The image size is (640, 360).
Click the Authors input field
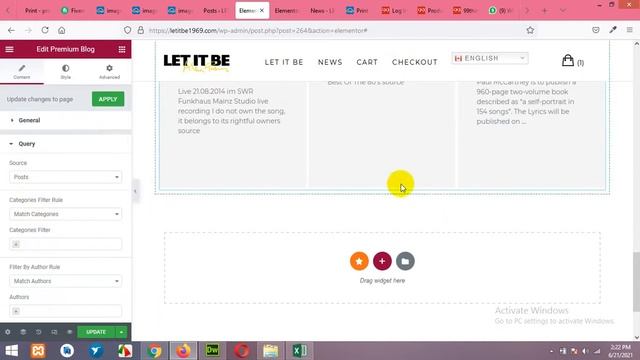pos(65,311)
